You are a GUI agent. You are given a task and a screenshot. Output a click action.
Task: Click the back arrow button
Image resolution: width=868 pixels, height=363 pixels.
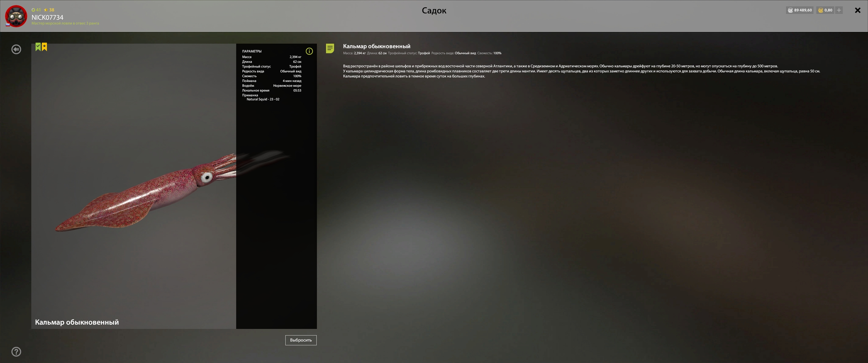point(16,49)
